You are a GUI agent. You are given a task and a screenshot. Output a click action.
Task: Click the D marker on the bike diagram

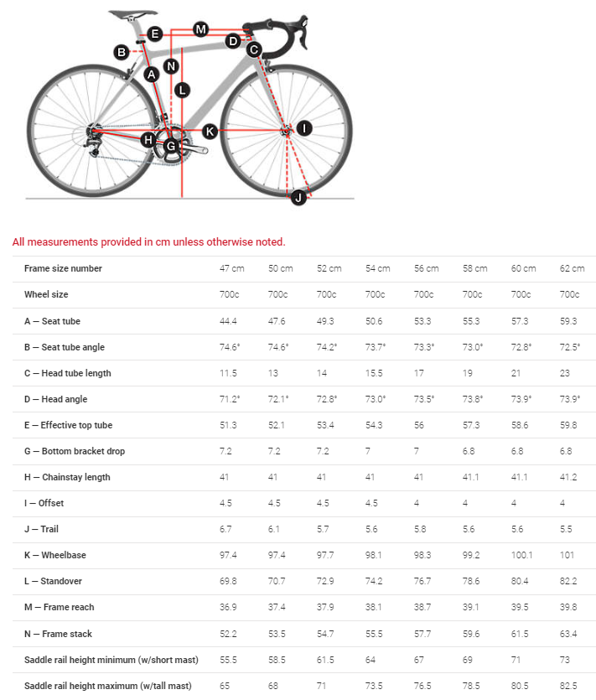point(233,40)
